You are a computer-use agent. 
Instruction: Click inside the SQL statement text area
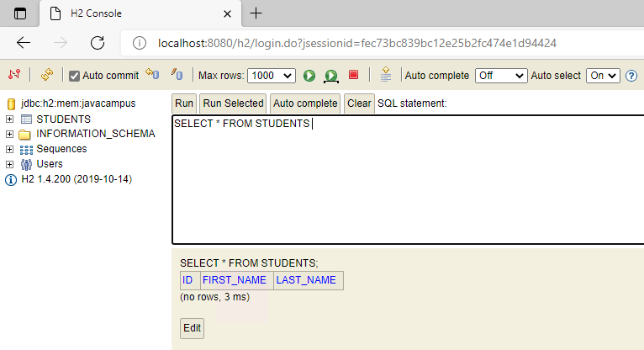[x=408, y=180]
